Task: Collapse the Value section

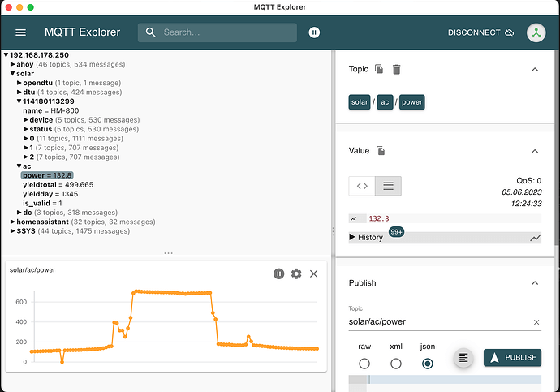Action: [x=535, y=151]
